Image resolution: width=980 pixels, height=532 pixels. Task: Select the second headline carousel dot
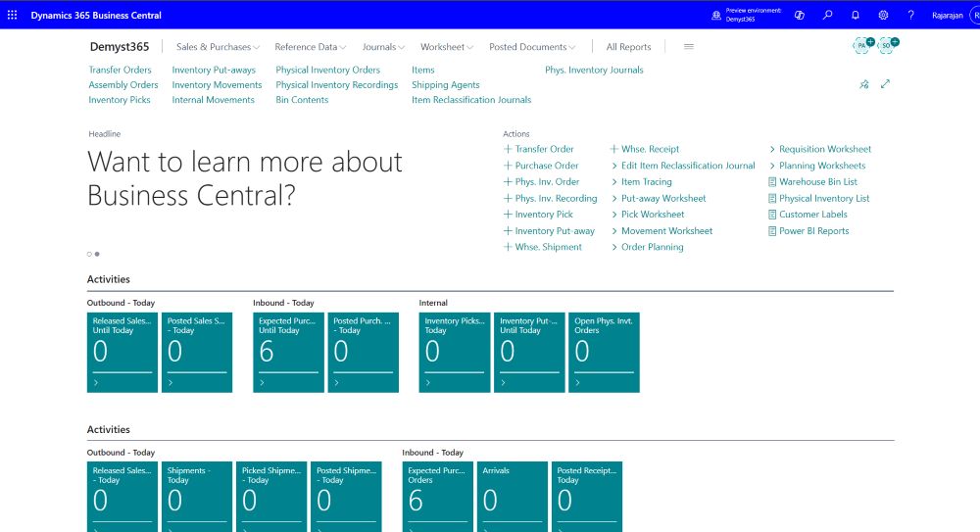(x=97, y=254)
